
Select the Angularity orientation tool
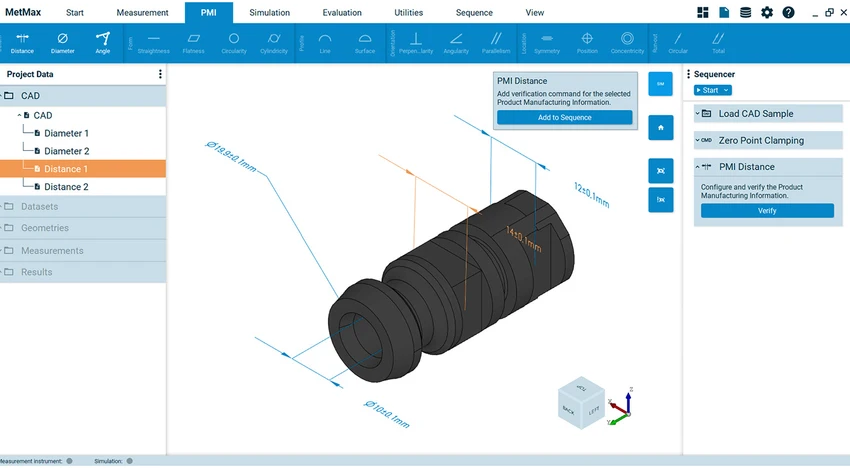[456, 43]
